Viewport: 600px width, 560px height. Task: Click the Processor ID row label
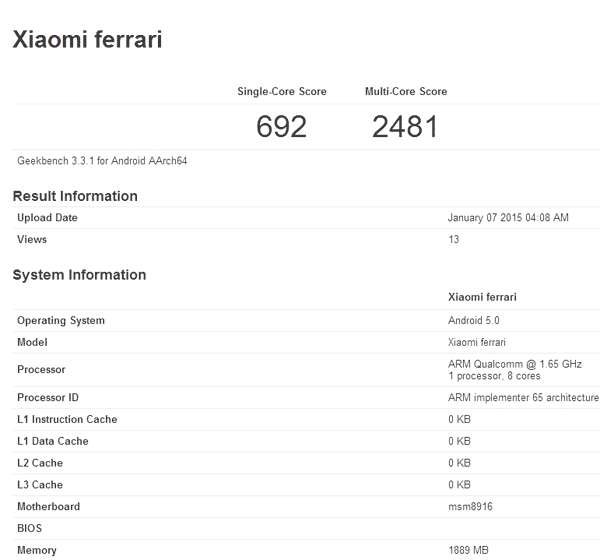tap(48, 398)
